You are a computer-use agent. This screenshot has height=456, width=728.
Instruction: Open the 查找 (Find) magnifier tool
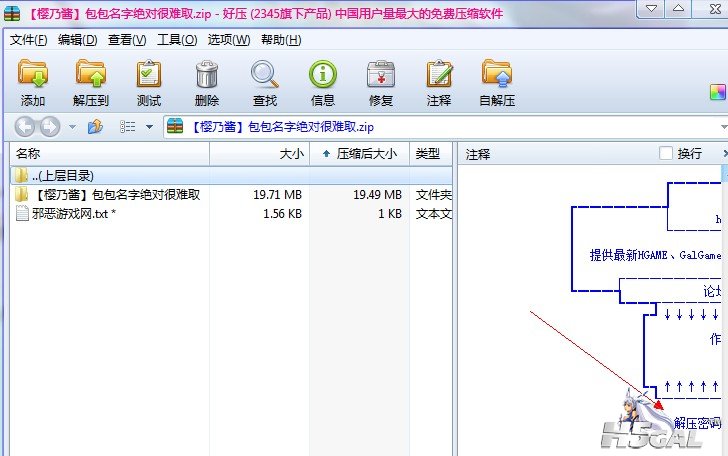point(265,74)
